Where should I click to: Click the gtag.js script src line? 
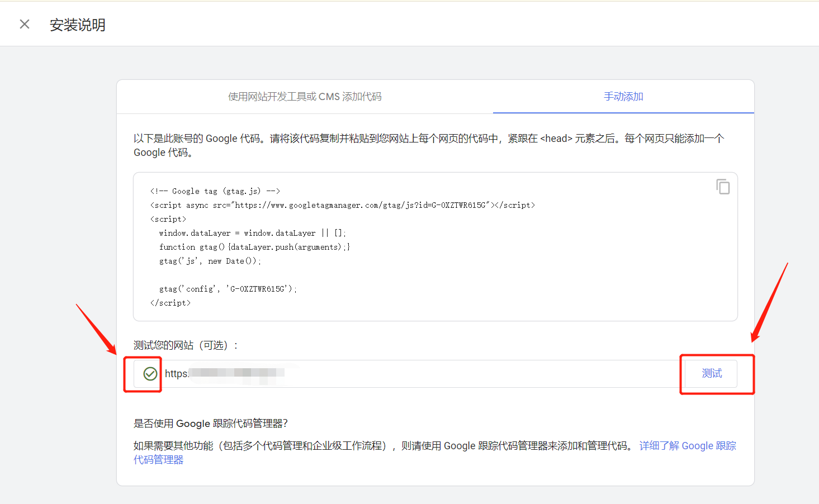tap(343, 205)
